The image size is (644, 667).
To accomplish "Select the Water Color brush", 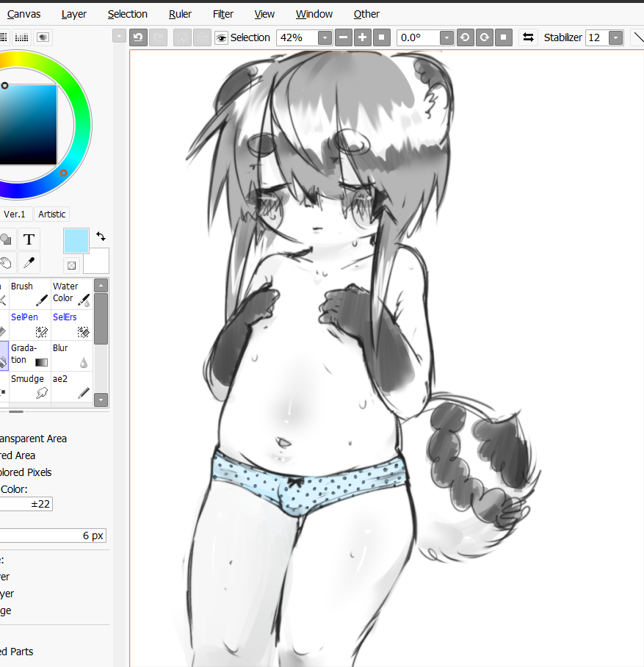I will (71, 293).
